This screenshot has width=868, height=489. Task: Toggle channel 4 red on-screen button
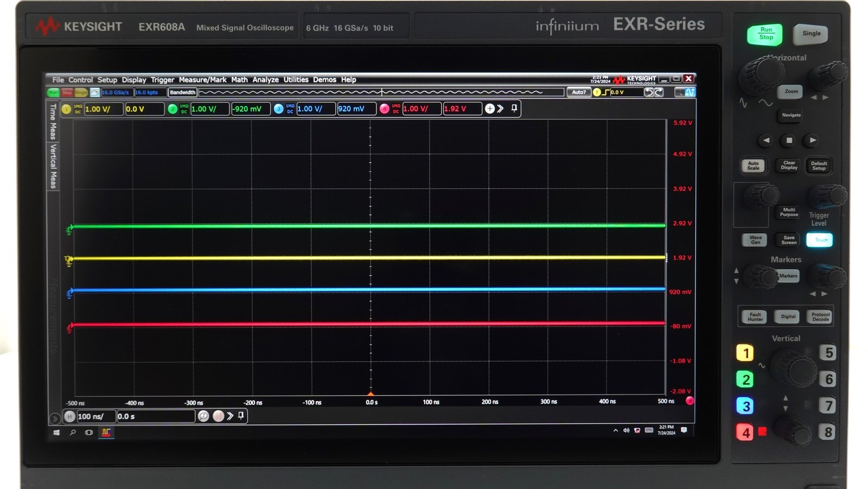[x=385, y=109]
